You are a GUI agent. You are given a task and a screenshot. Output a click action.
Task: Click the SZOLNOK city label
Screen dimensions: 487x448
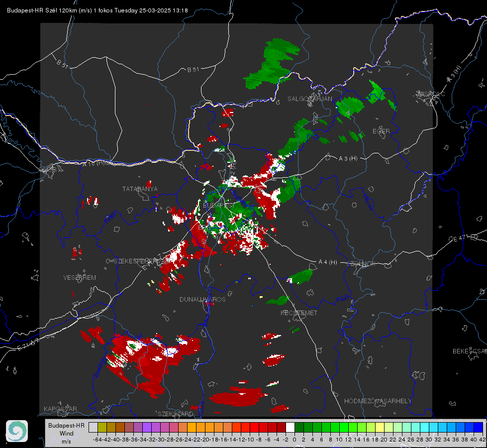[x=362, y=264]
